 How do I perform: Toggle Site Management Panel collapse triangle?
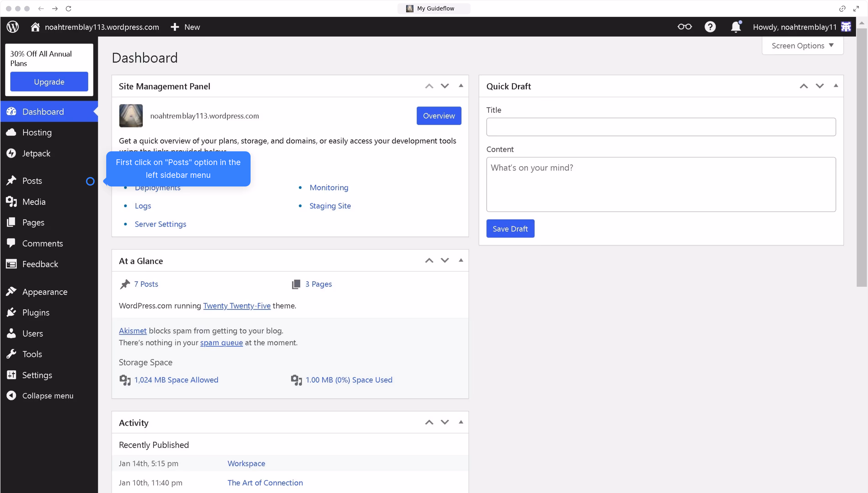point(461,86)
